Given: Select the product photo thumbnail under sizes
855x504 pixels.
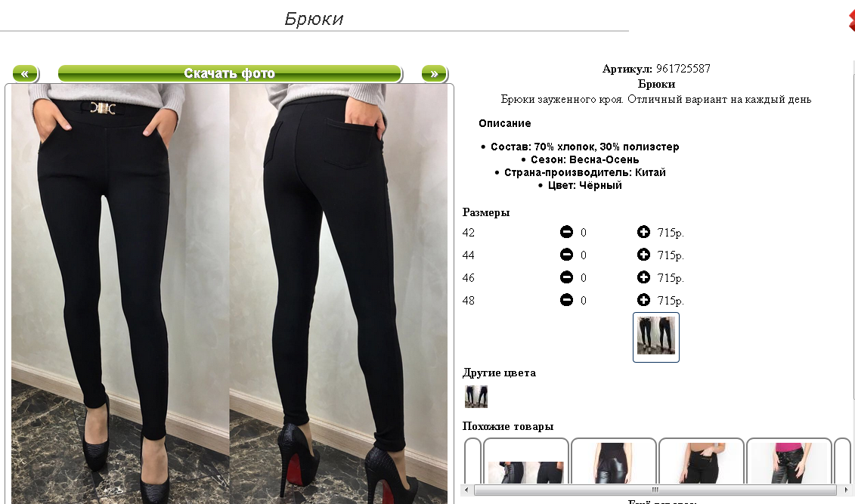Looking at the screenshot, I should coord(656,337).
